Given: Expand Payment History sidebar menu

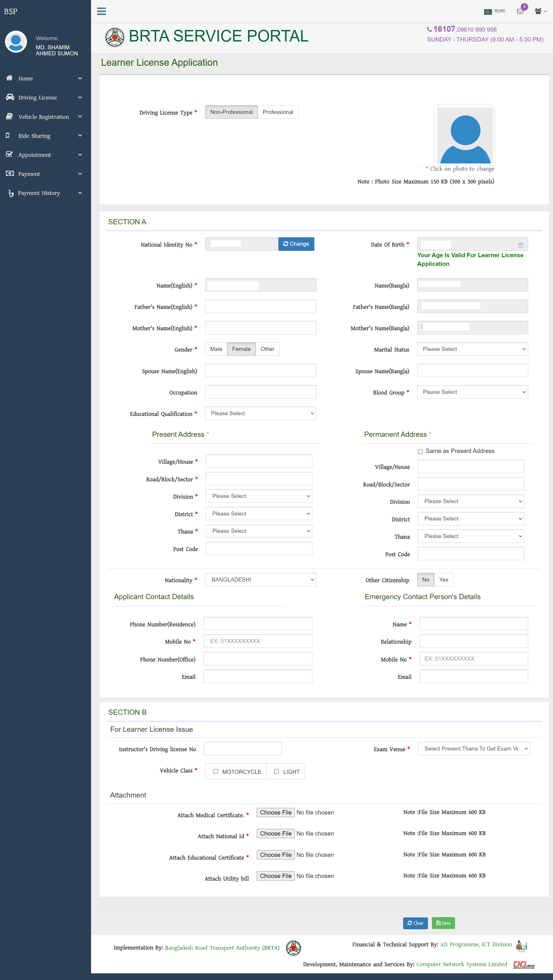Looking at the screenshot, I should [x=80, y=193].
